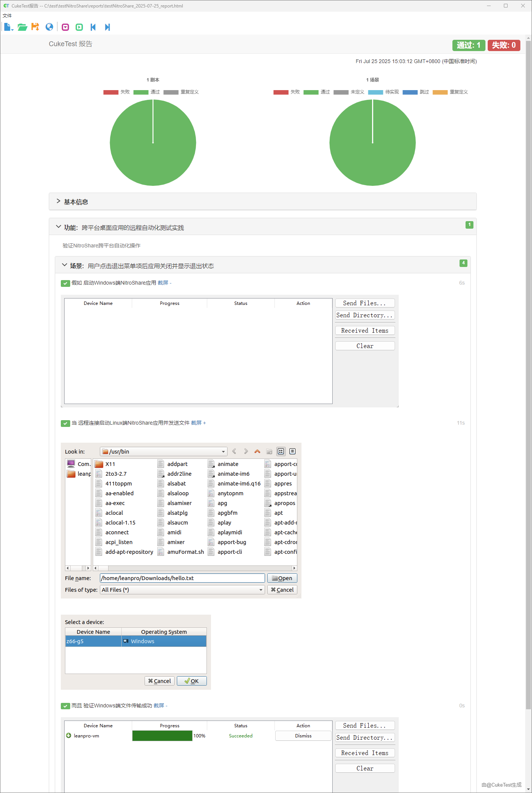Click the vertical scrollbar of the report

point(528,375)
